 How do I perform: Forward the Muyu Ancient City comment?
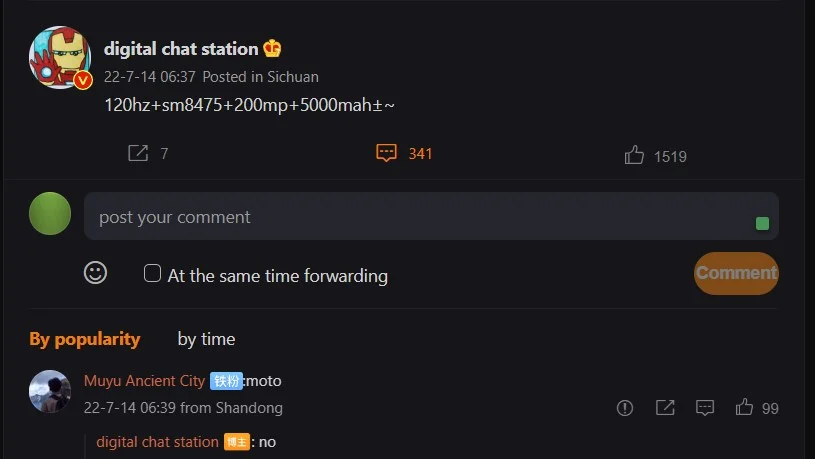pyautogui.click(x=665, y=407)
